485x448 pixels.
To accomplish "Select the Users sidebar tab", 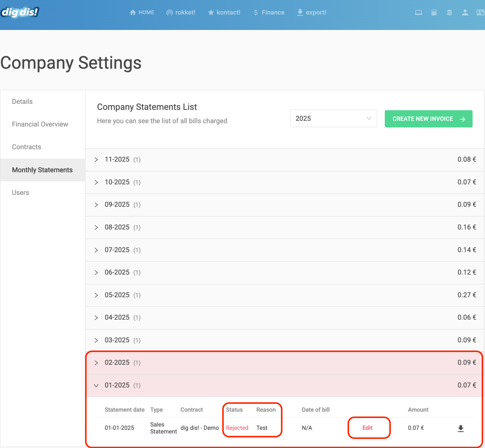I will tap(43, 193).
